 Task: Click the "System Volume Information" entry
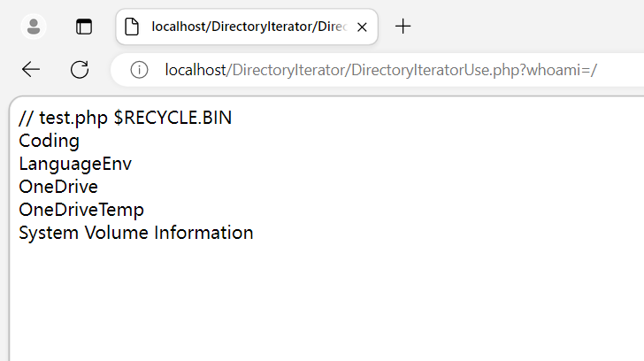click(x=136, y=233)
